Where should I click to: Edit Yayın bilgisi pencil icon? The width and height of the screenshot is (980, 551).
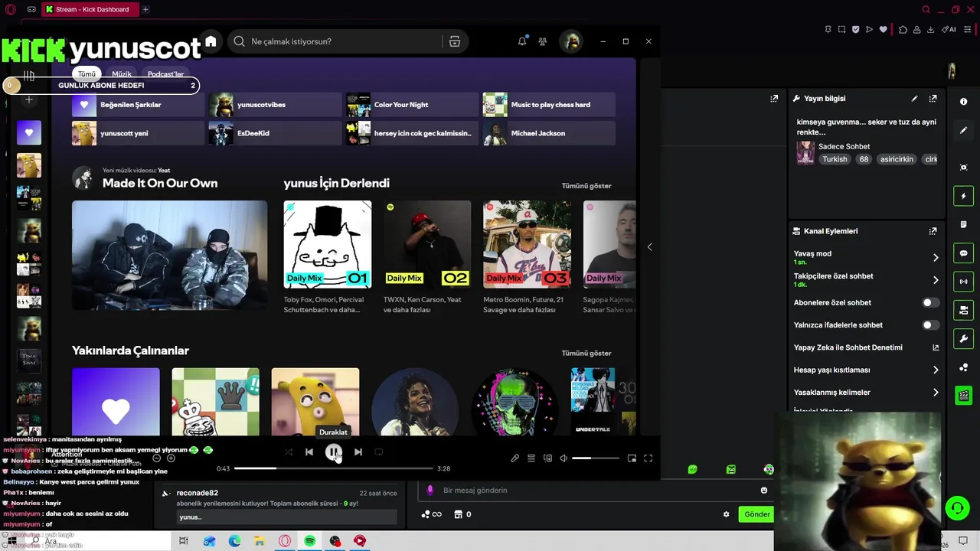tap(914, 99)
